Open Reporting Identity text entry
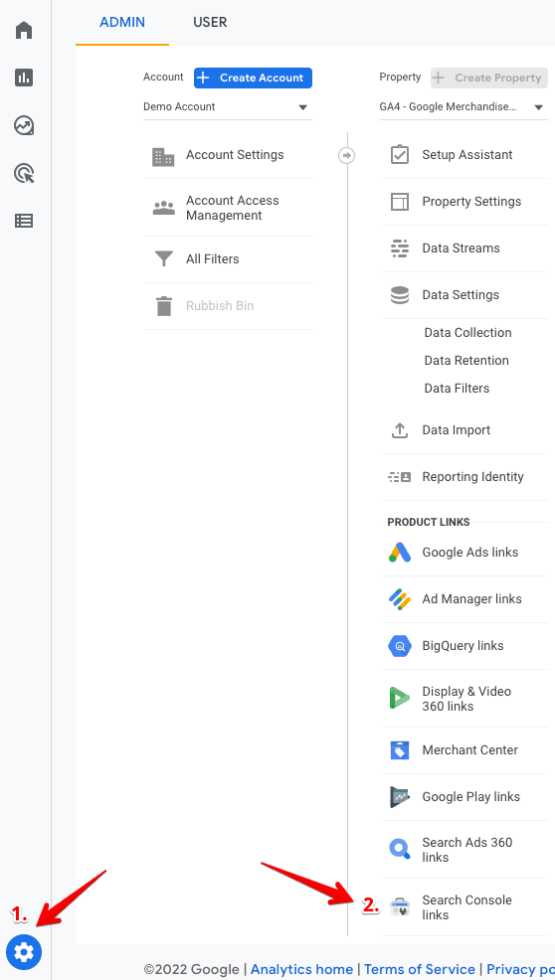Screen dimensions: 555x980 (473, 477)
